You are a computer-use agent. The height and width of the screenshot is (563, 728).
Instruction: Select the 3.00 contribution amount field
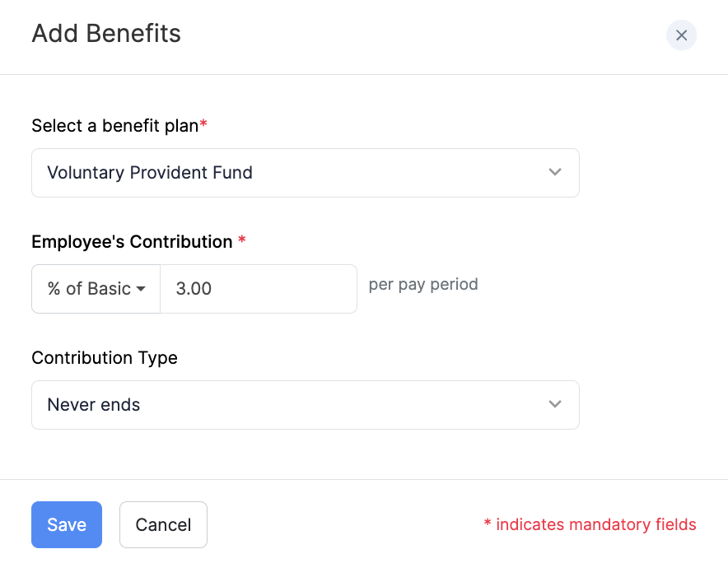pos(258,289)
